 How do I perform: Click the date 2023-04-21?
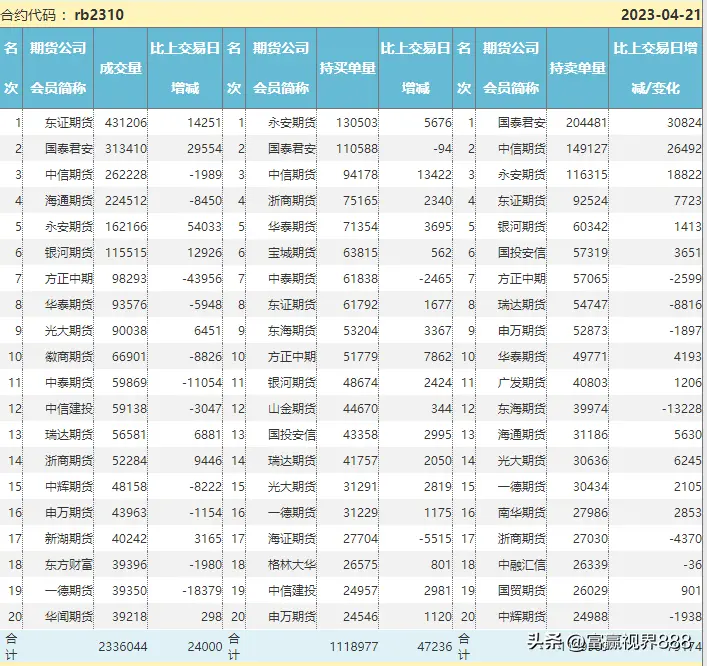(x=661, y=15)
